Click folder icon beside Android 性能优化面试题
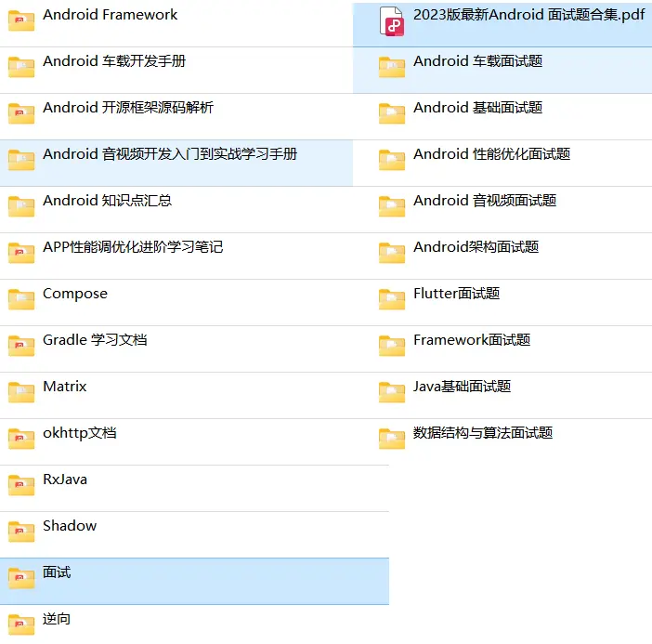Viewport: 652px width, 644px height. point(392,160)
